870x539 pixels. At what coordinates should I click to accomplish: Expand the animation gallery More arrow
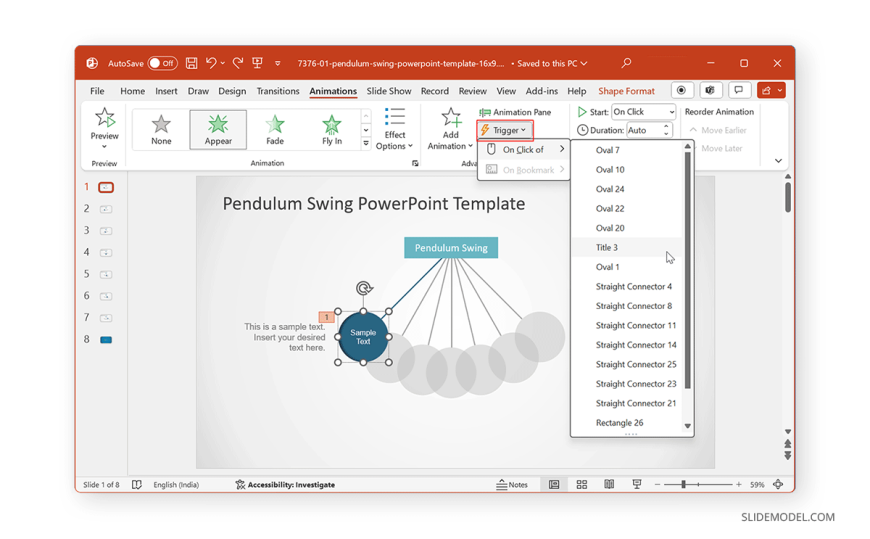click(x=366, y=143)
